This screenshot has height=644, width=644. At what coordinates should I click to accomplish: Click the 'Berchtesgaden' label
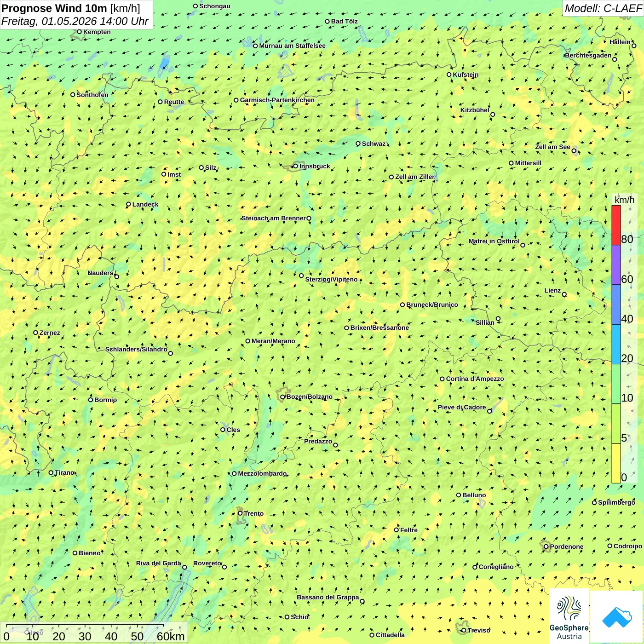click(x=588, y=55)
